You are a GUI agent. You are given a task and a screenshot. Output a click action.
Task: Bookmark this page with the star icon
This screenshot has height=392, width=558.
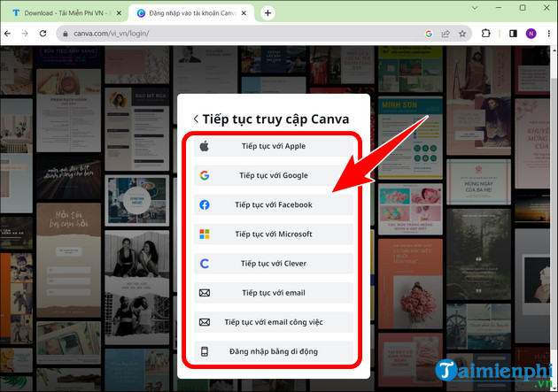coord(462,34)
